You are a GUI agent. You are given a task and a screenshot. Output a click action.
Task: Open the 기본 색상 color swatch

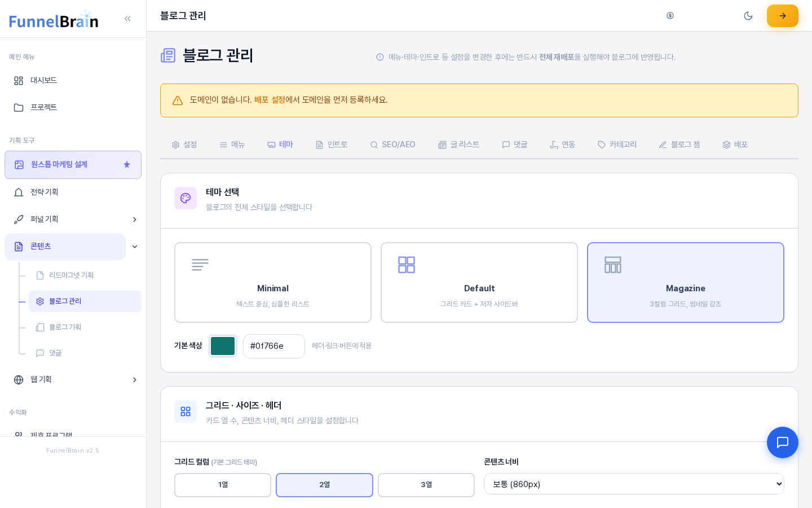tap(223, 346)
